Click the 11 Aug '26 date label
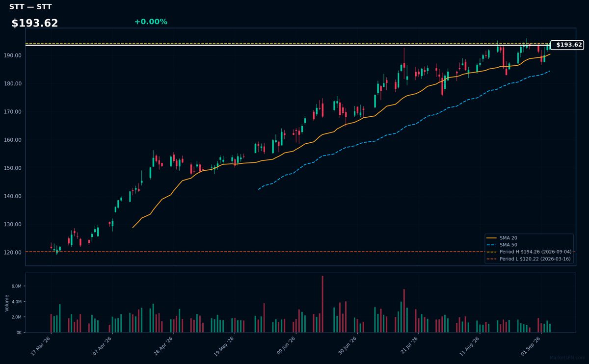589x364 pixels. coord(469,346)
